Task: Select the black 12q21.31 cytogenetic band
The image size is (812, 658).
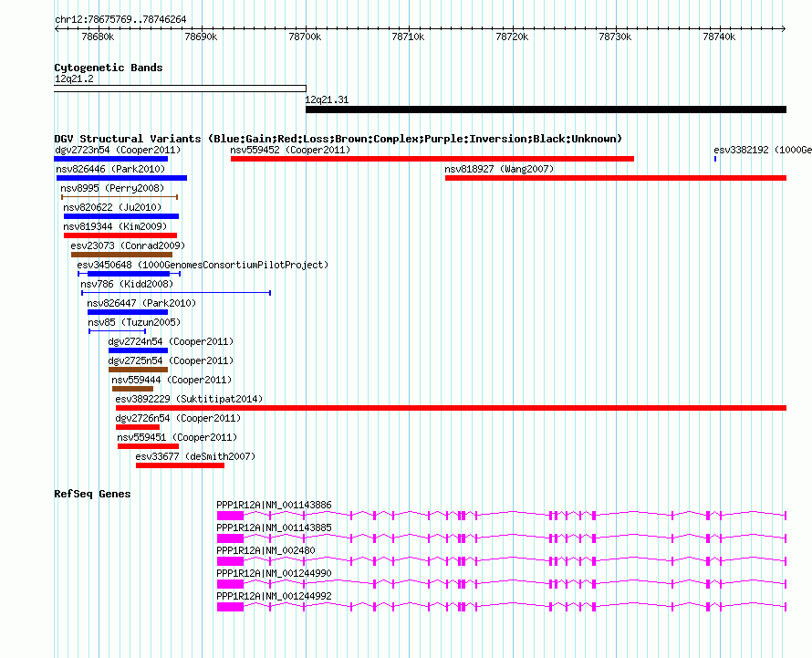Action: point(547,110)
